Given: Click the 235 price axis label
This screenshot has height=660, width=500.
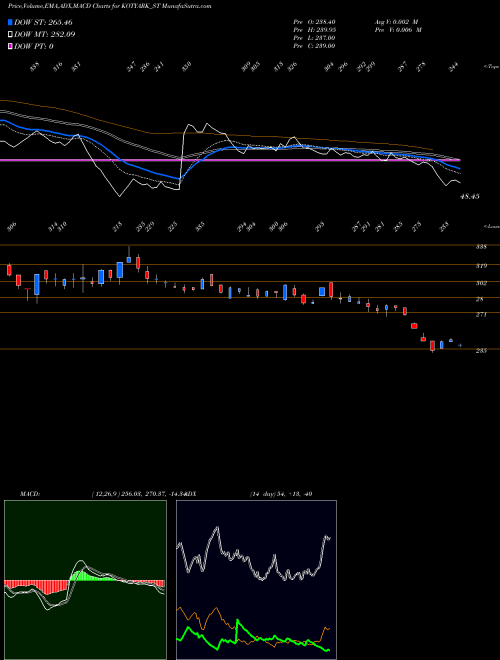Looking at the screenshot, I should click(x=481, y=350).
